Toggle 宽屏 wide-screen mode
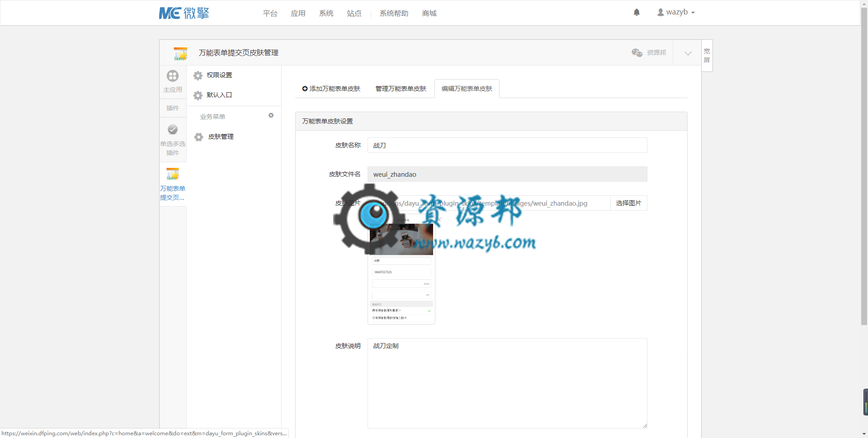 point(707,56)
